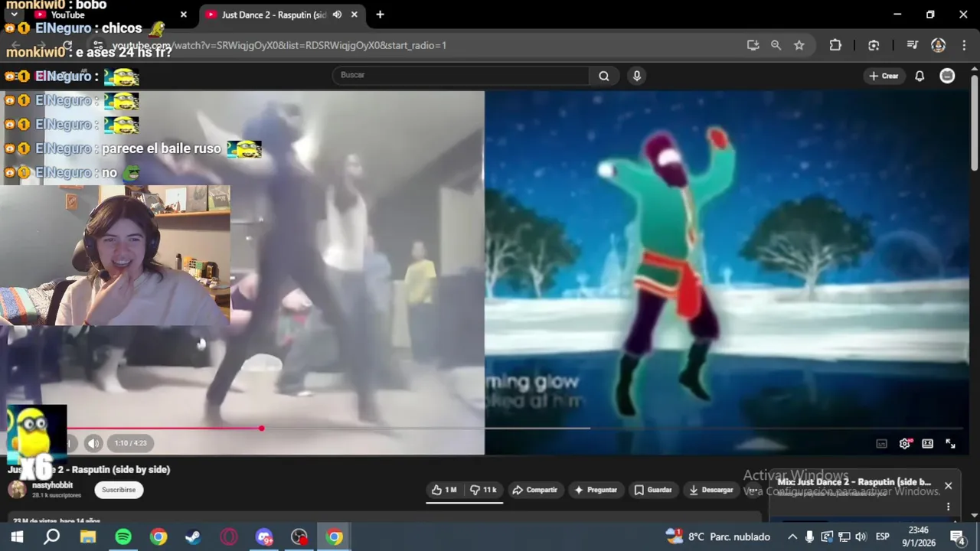Focus the Buscar search field
Viewport: 980px width, 551px height.
(461, 76)
